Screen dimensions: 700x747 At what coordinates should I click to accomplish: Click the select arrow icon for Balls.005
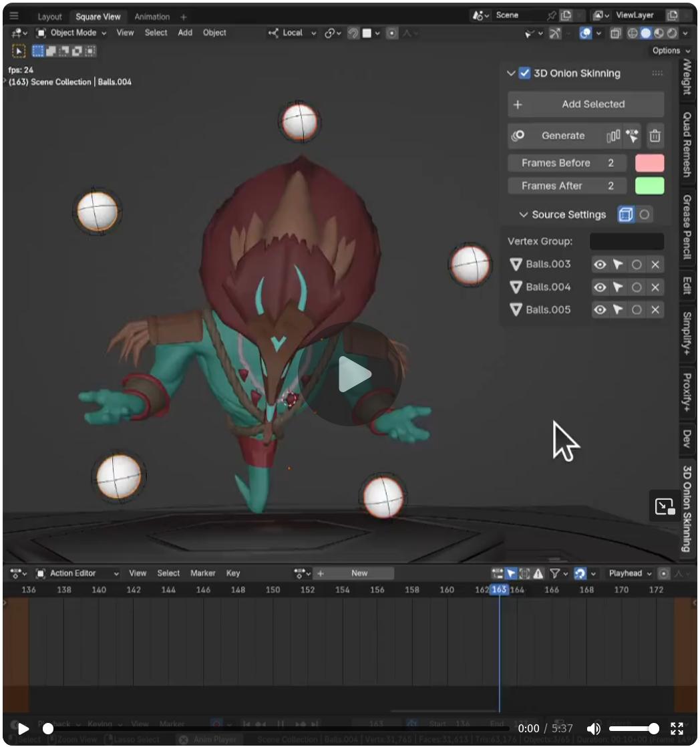[618, 310]
